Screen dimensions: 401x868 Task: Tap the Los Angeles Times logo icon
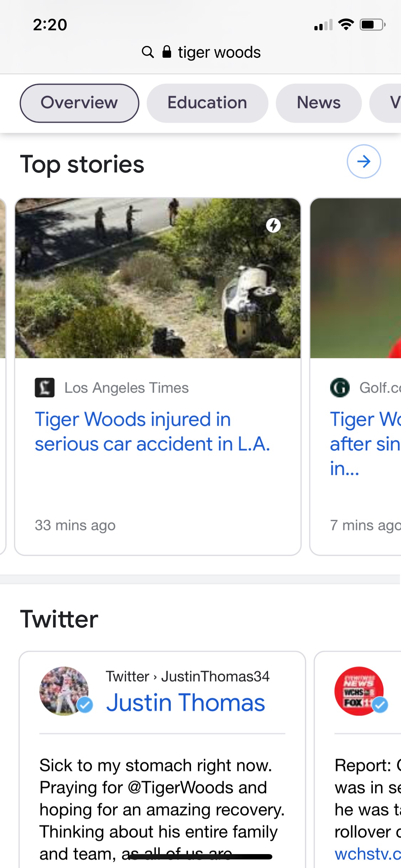coord(45,388)
